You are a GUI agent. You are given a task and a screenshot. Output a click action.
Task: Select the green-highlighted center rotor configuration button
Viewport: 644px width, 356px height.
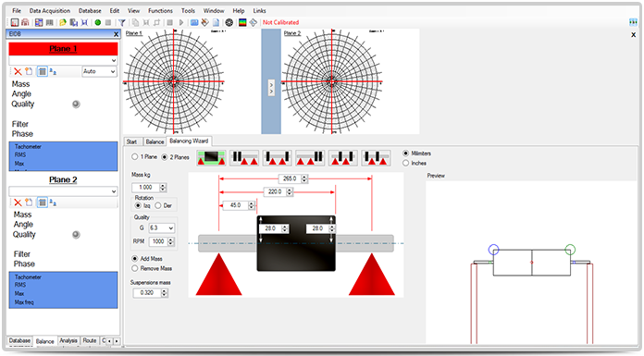click(211, 158)
